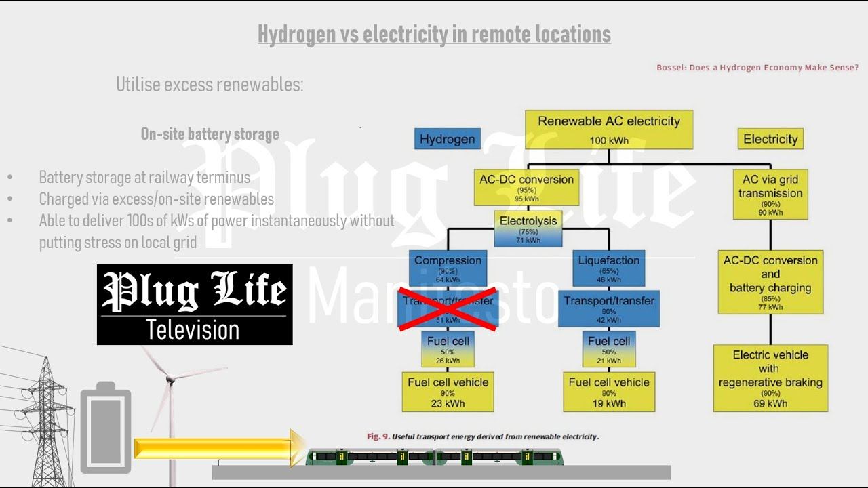Select the blue Hydrogen label box
Image resolution: width=868 pixels, height=488 pixels.
[x=448, y=139]
